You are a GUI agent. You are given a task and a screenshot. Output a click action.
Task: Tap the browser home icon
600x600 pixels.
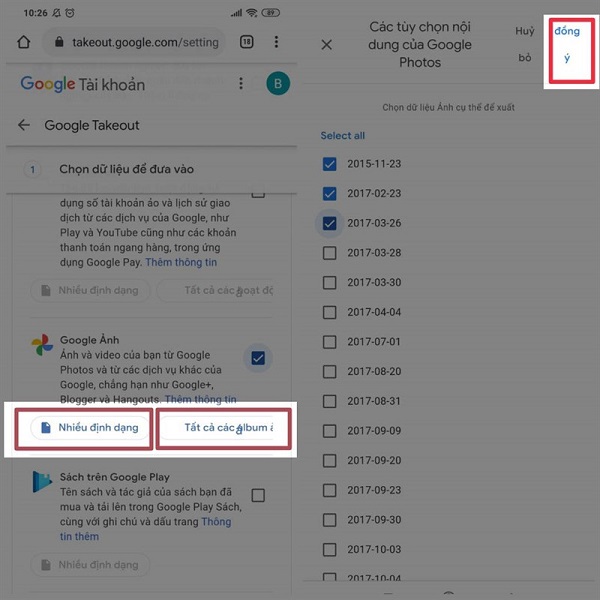24,42
